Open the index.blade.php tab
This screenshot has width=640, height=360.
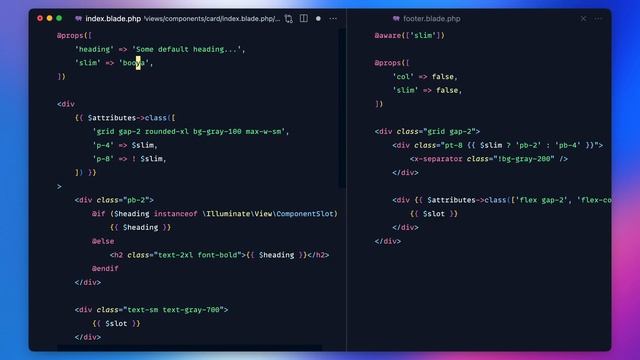(x=113, y=19)
